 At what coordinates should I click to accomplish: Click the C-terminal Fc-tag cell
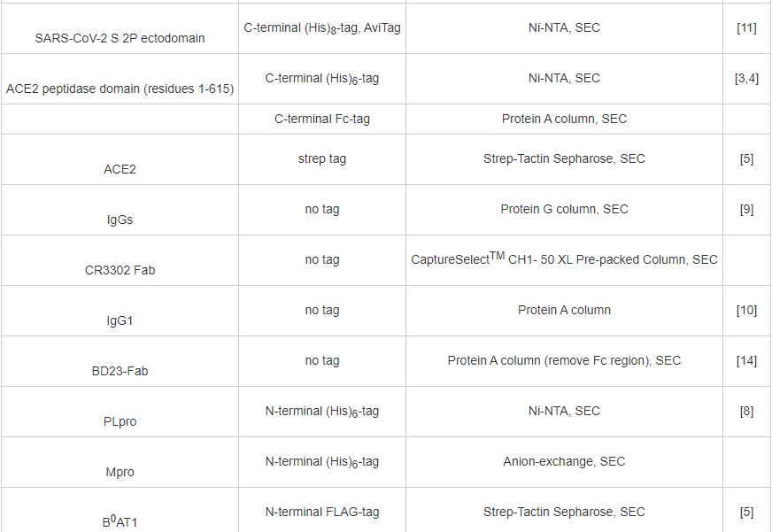(322, 119)
